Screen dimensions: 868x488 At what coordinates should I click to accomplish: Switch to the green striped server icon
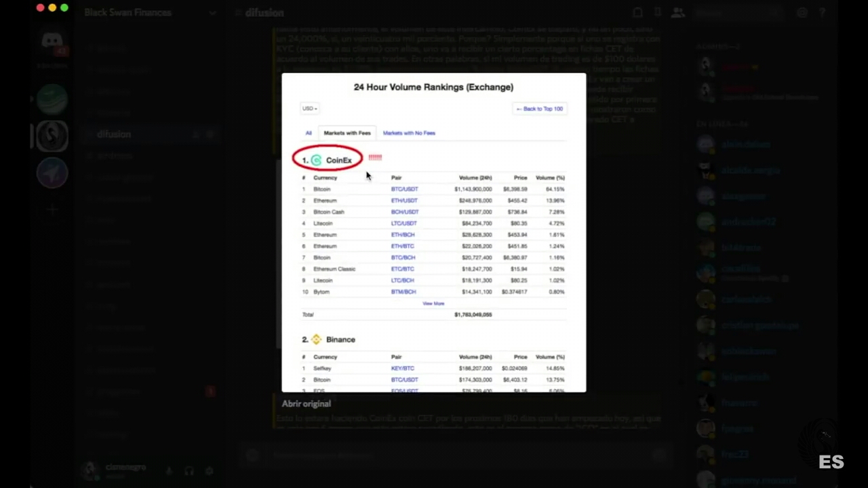pyautogui.click(x=52, y=99)
